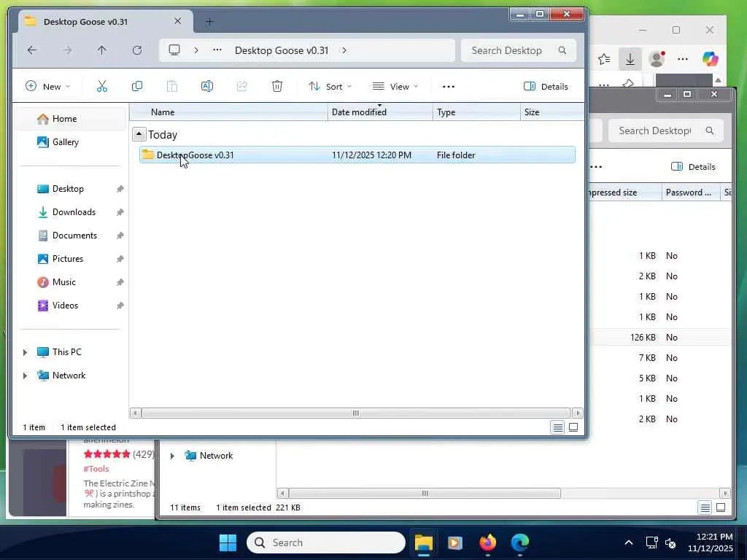Expand This PC in navigation pane

pyautogui.click(x=25, y=352)
